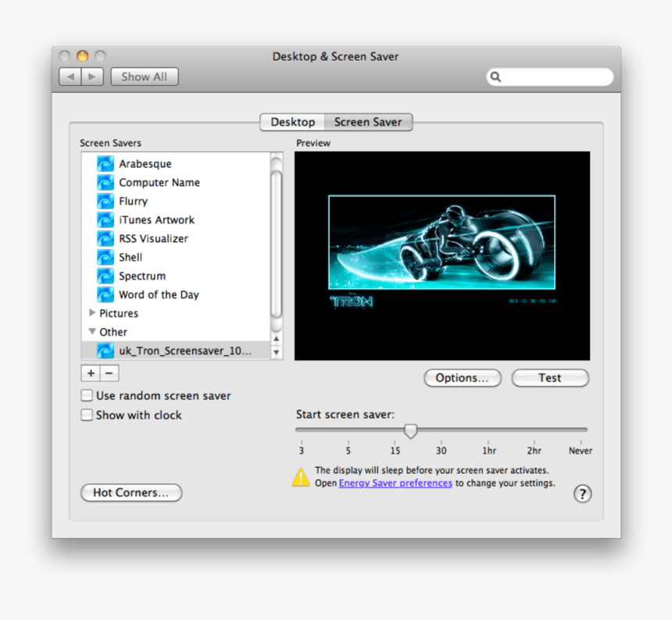Click the Show All button
Viewport: 672px width, 620px height.
pyautogui.click(x=145, y=77)
